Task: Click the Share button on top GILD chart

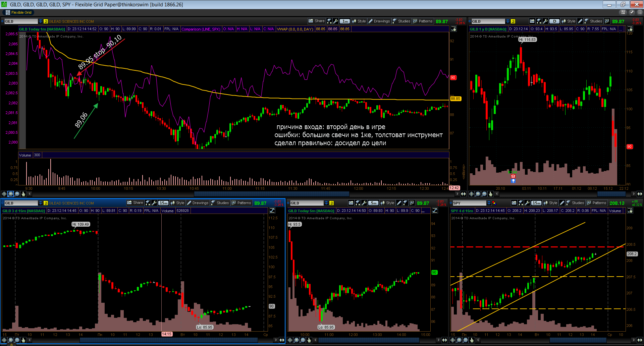Action: 316,21
